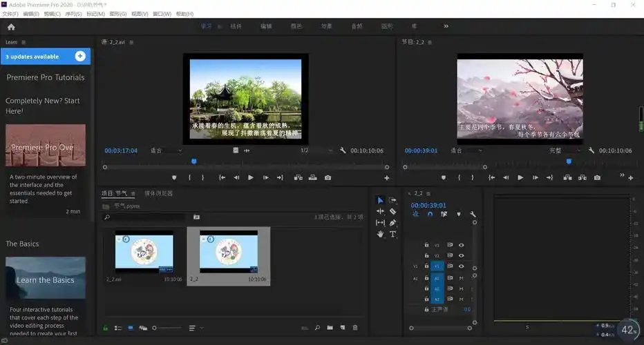
Task: Select the Pen tool
Action: pyautogui.click(x=392, y=223)
